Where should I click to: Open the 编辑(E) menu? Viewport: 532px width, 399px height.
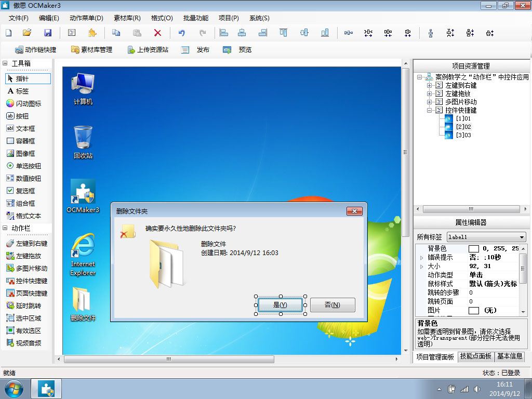click(49, 18)
